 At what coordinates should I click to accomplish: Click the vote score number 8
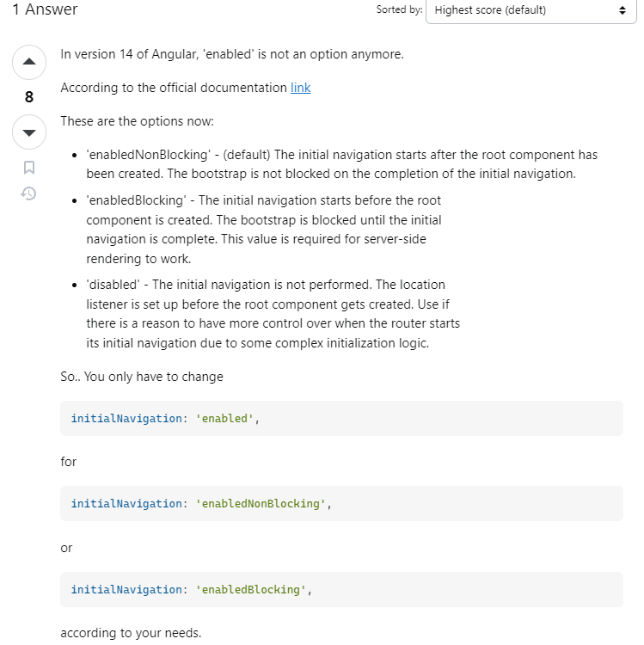coord(28,97)
